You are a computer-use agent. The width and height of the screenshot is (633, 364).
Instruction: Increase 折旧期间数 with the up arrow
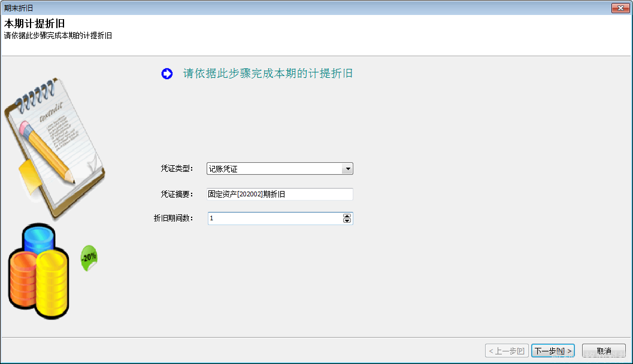click(x=347, y=216)
